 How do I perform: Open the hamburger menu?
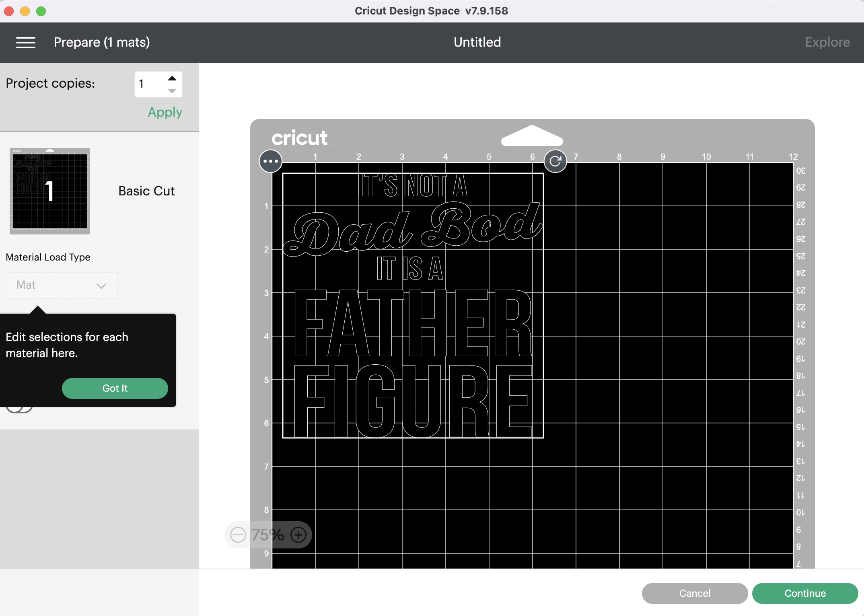tap(26, 42)
